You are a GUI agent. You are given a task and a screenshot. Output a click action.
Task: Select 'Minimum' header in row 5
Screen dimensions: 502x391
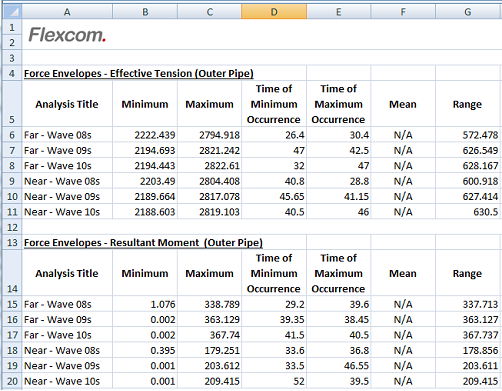145,104
